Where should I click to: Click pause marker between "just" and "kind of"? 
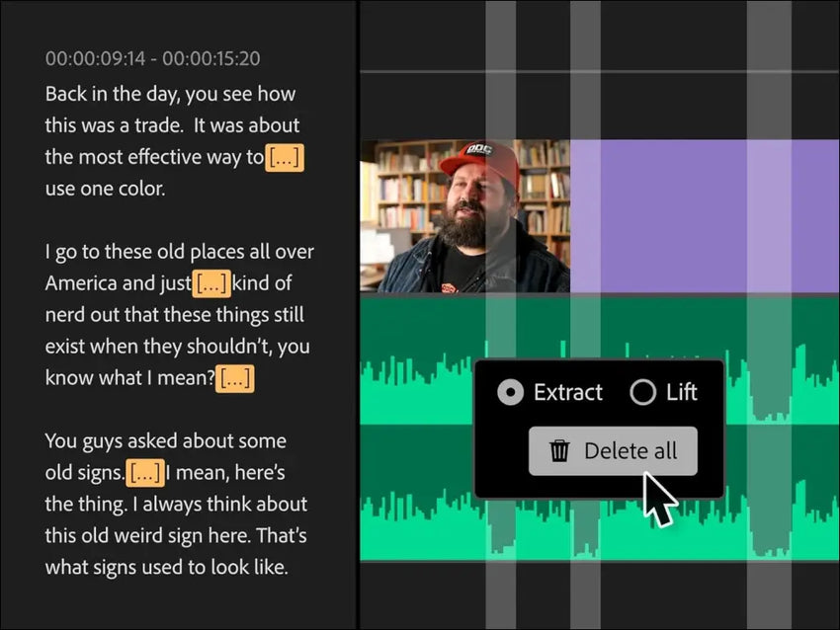[x=210, y=283]
